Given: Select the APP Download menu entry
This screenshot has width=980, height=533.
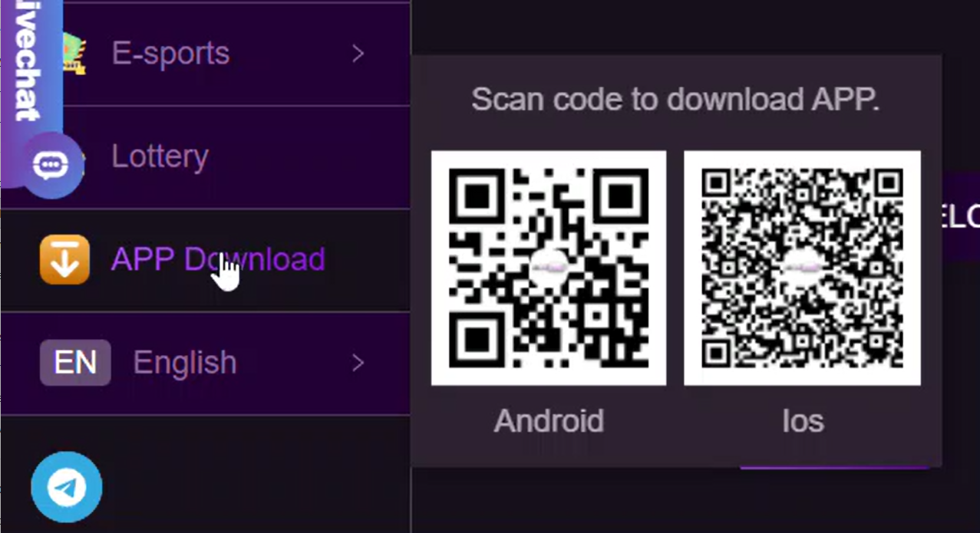Looking at the screenshot, I should click(205, 261).
